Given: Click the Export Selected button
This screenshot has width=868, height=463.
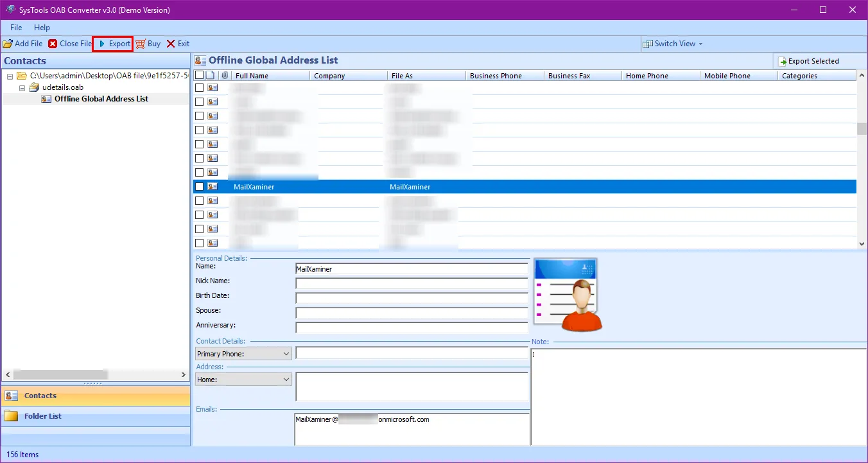Looking at the screenshot, I should [x=808, y=61].
